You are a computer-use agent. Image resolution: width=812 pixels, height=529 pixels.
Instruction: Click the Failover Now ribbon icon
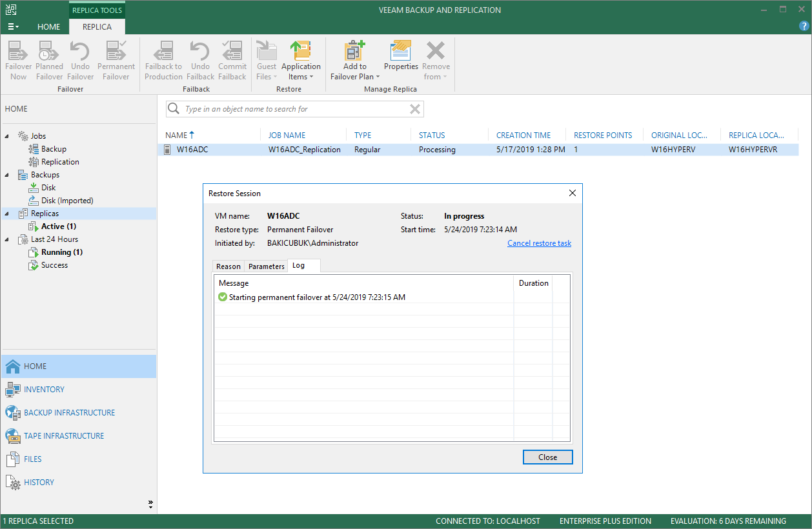(19, 61)
